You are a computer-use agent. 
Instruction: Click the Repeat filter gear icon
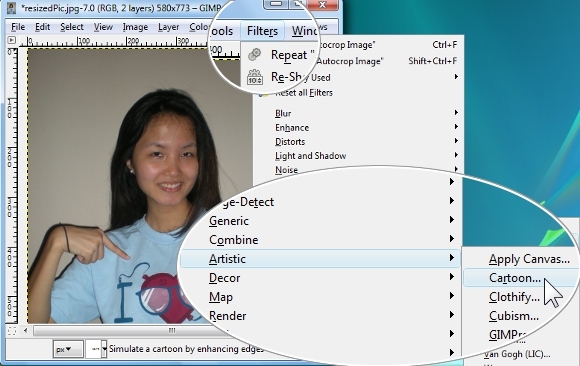[255, 55]
